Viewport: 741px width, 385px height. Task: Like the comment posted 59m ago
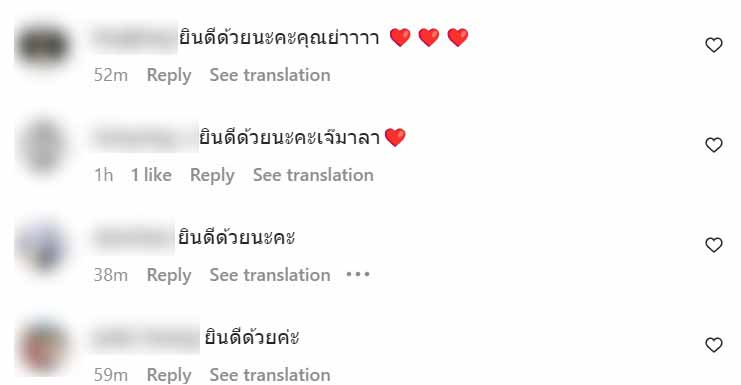click(714, 344)
